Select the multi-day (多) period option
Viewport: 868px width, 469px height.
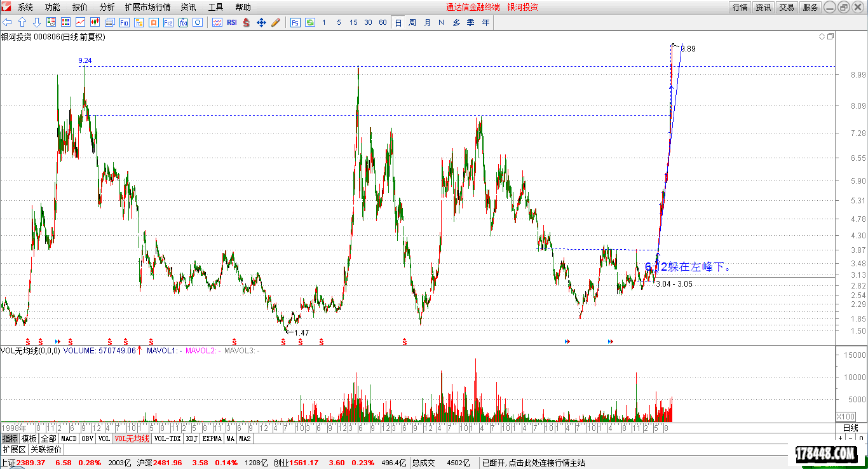pos(456,22)
